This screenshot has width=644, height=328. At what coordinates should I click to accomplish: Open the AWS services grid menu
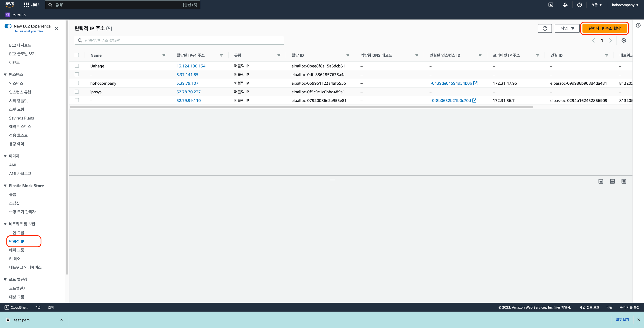tap(26, 5)
